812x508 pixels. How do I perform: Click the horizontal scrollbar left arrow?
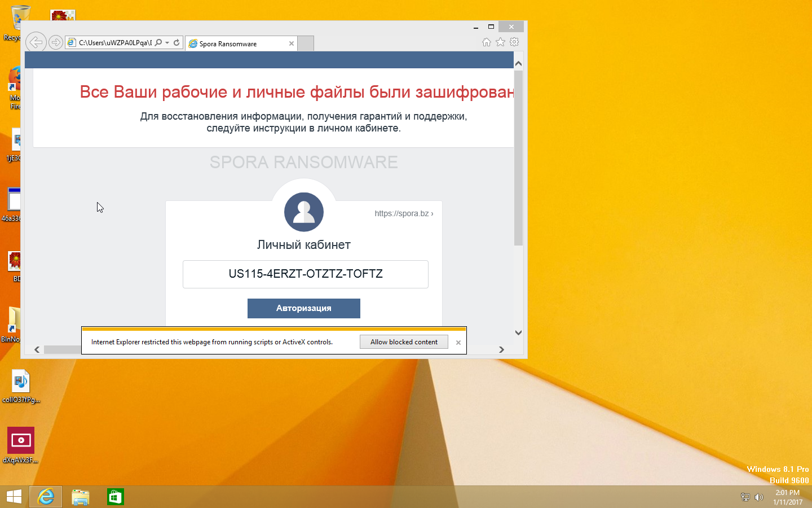click(37, 349)
